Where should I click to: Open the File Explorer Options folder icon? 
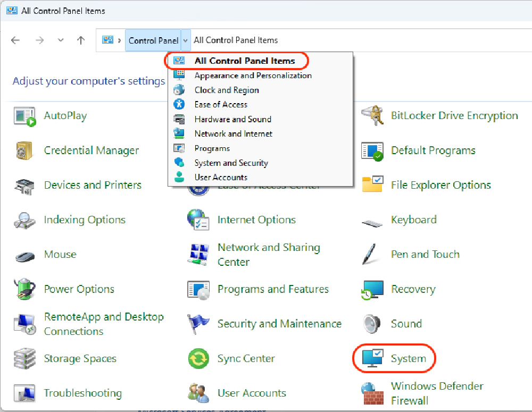(372, 184)
